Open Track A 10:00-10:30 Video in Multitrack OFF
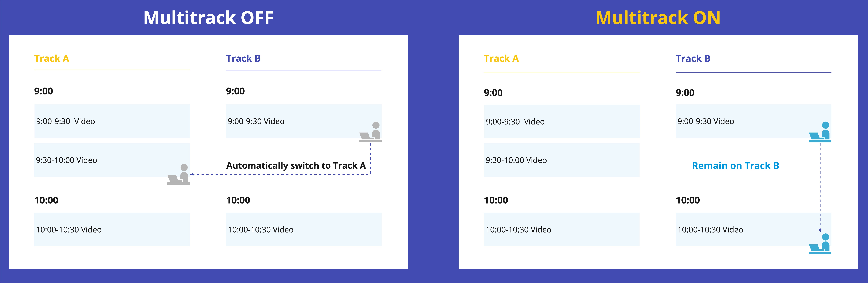The height and width of the screenshot is (283, 868). coord(112,229)
